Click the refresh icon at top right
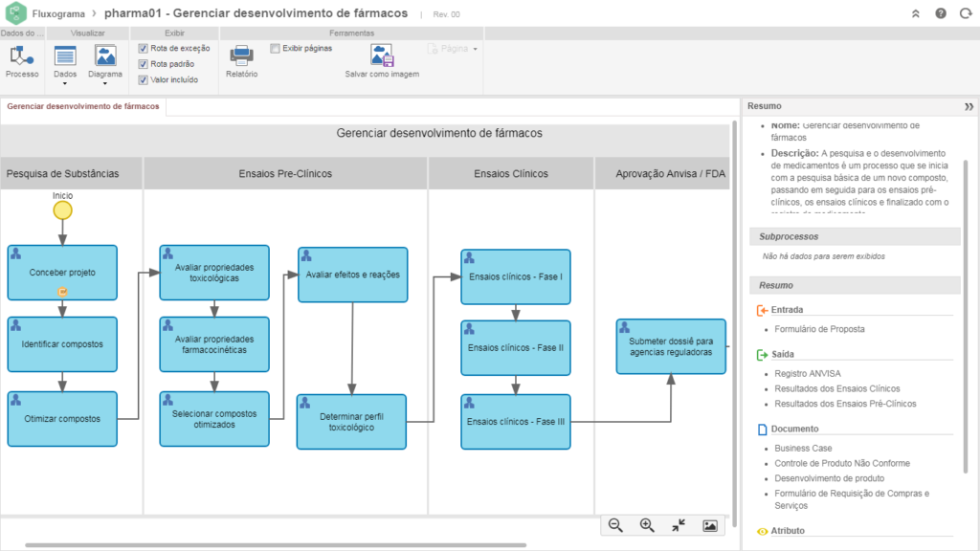The image size is (980, 551). [x=966, y=13]
